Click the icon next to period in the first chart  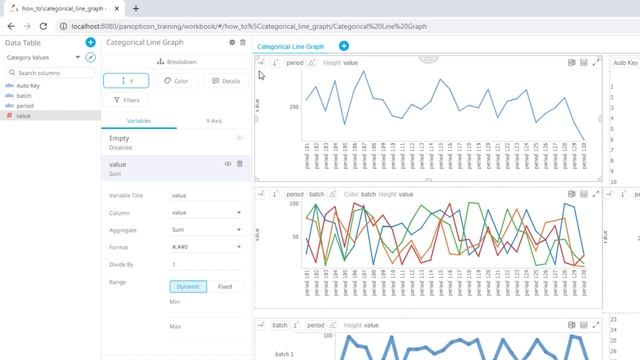(x=311, y=62)
